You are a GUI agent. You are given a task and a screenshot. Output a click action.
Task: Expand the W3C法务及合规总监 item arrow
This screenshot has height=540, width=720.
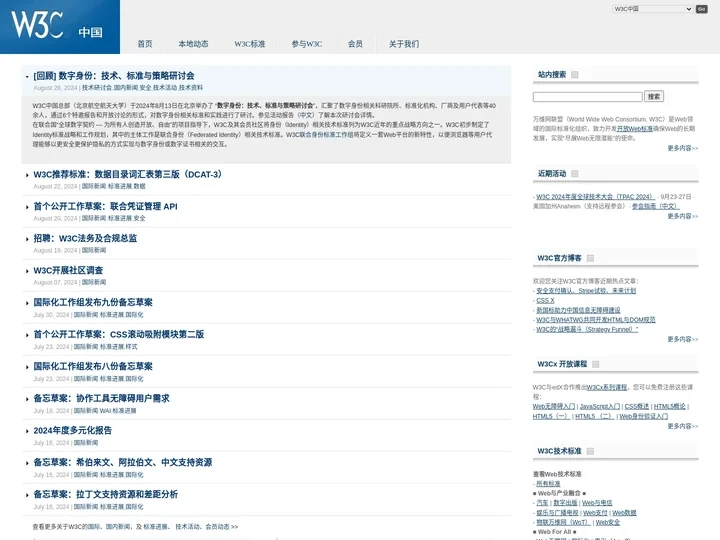(27, 239)
